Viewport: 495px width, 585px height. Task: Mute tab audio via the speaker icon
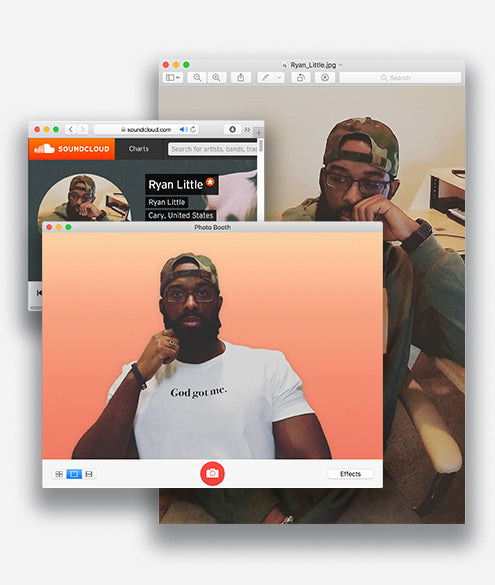[x=184, y=129]
